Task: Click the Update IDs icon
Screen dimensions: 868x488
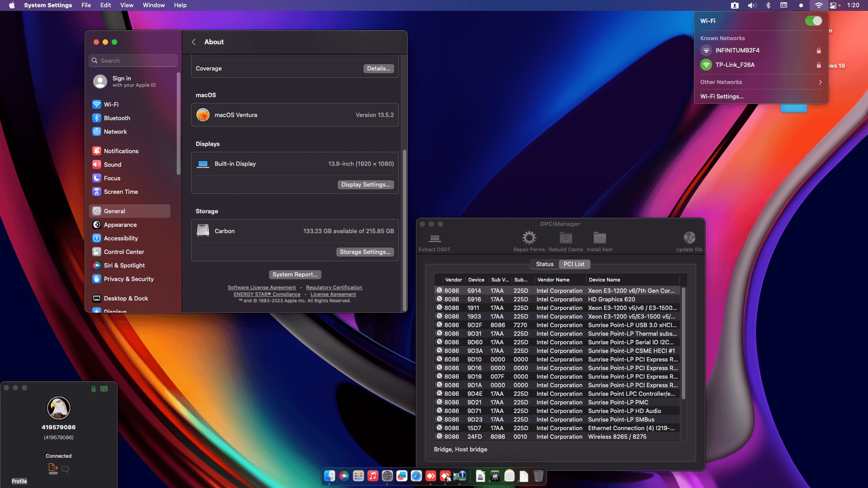Action: click(x=689, y=238)
